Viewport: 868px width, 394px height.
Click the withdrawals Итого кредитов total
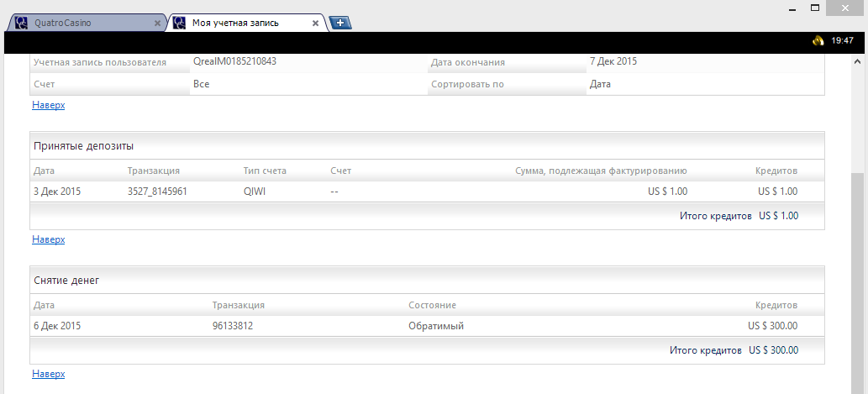tap(734, 350)
